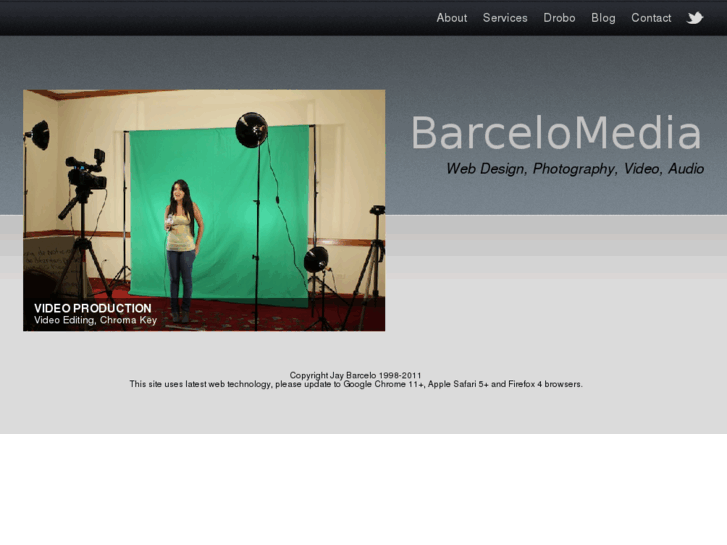Click the video camera on tripod
The height and width of the screenshot is (545, 727).
[86, 173]
